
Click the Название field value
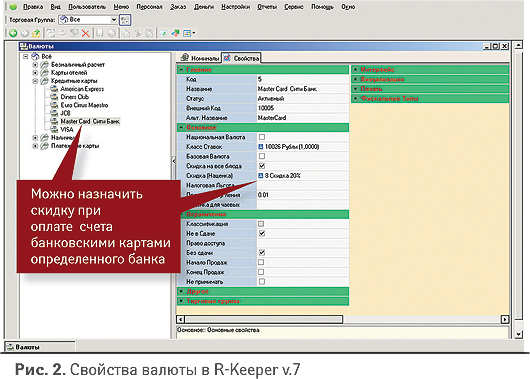pos(303,89)
